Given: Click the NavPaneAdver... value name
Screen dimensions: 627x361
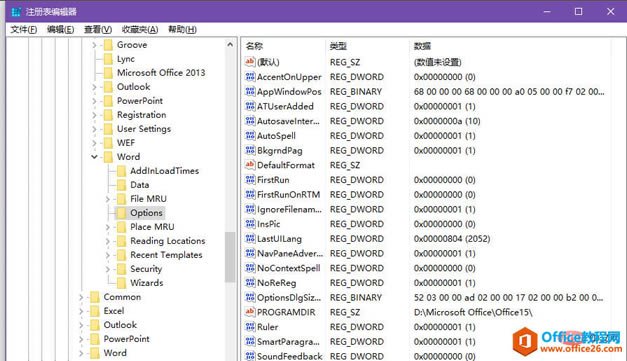Looking at the screenshot, I should (290, 253).
